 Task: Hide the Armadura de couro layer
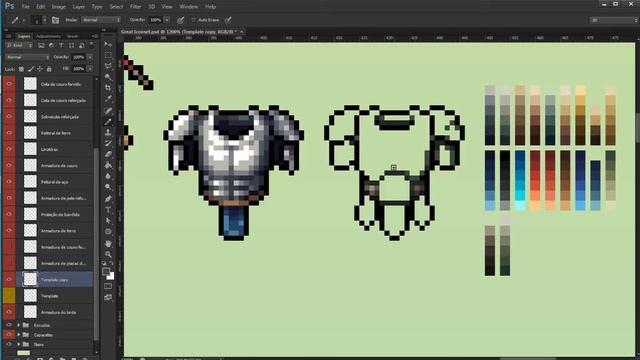[9, 165]
